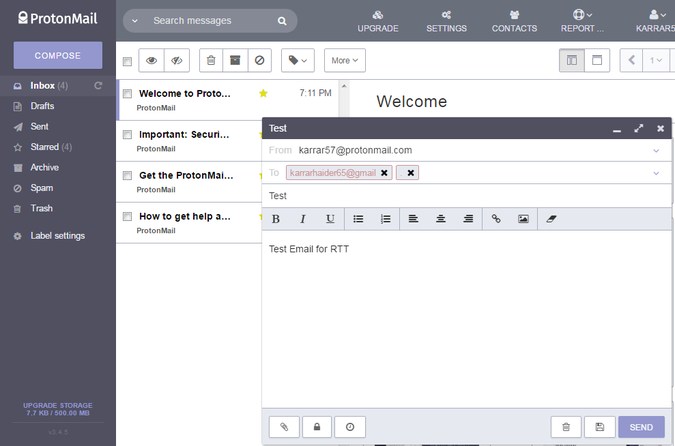The image size is (675, 446).
Task: Refresh the inbox with the reload icon
Action: tap(98, 86)
